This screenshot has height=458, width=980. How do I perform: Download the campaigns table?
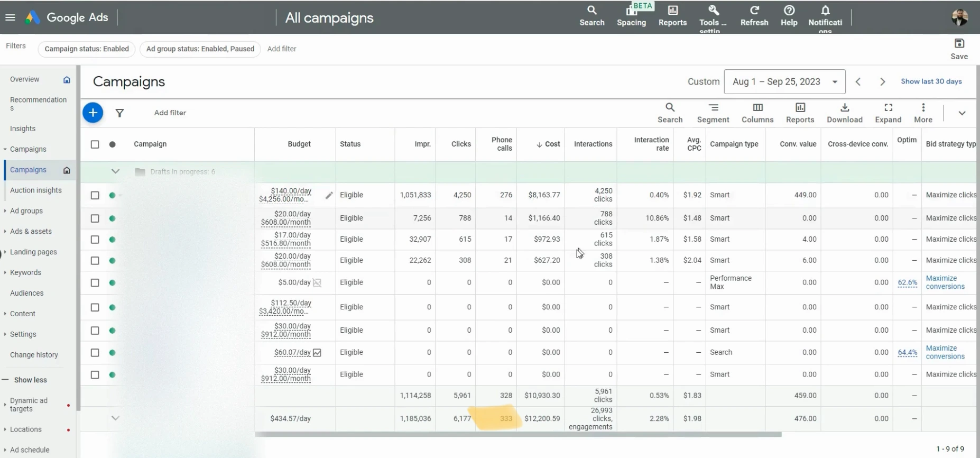[x=844, y=113]
